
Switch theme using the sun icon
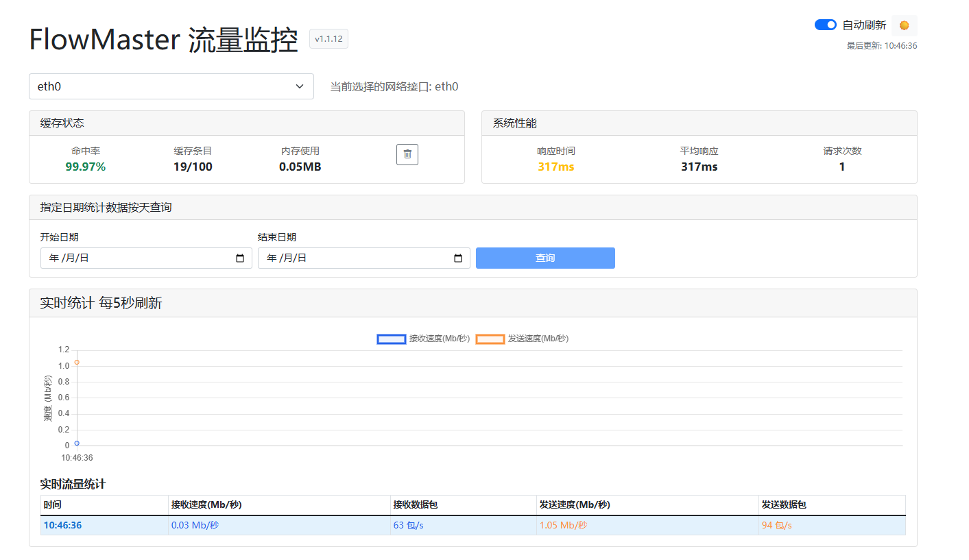tap(904, 25)
